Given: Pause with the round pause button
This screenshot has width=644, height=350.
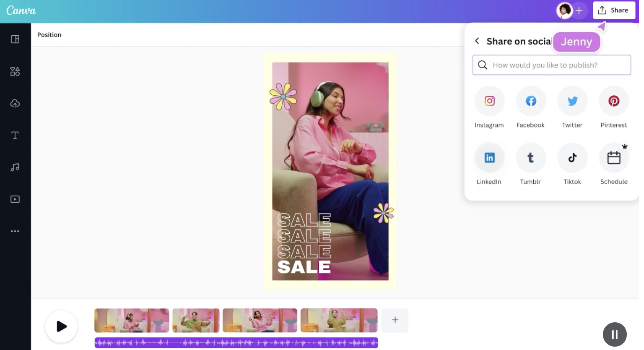Looking at the screenshot, I should [615, 334].
